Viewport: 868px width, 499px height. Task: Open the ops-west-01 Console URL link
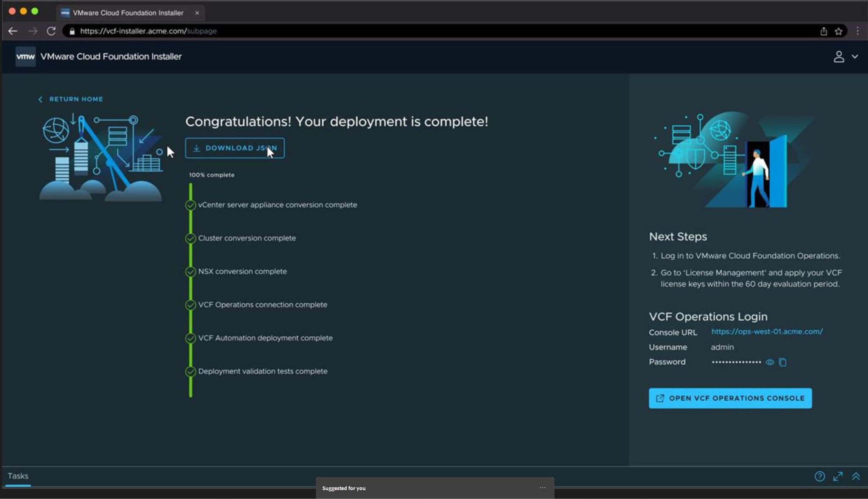click(x=766, y=332)
